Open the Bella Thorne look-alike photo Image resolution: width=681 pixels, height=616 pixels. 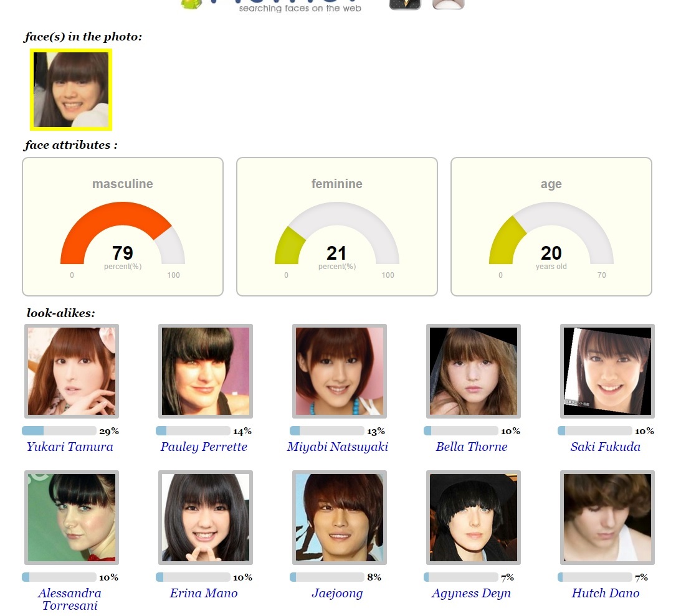(x=474, y=371)
